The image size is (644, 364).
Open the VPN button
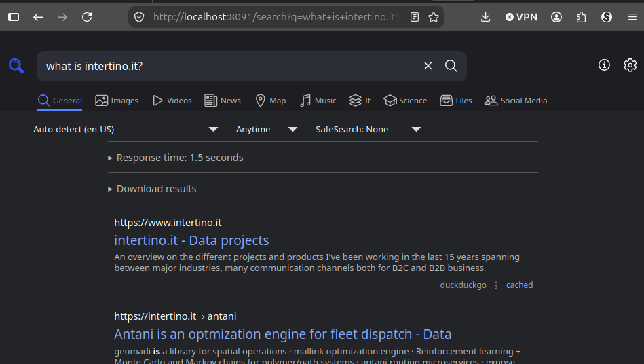[x=521, y=17]
